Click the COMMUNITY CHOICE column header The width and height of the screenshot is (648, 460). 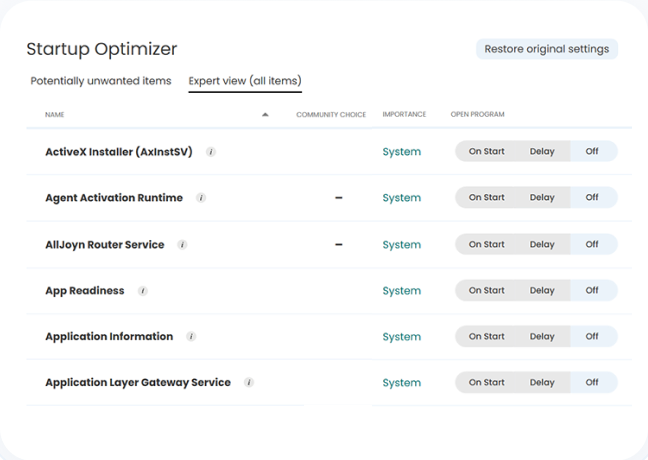[x=331, y=114]
